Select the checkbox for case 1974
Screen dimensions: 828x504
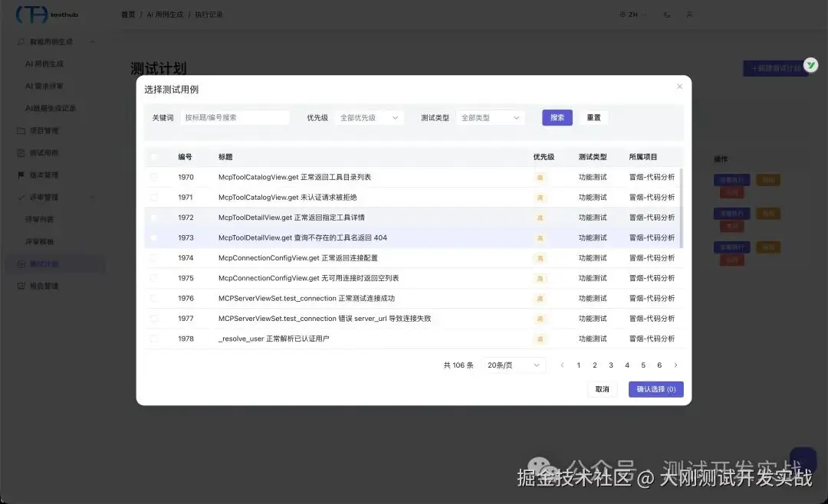click(x=153, y=258)
